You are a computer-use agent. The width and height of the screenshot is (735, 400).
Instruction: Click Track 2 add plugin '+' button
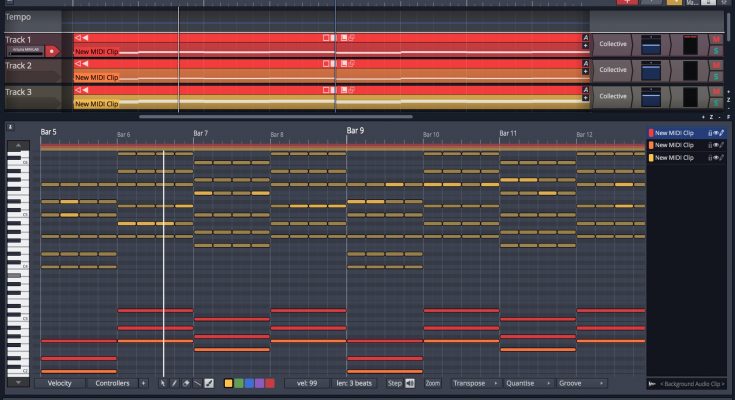tap(585, 72)
